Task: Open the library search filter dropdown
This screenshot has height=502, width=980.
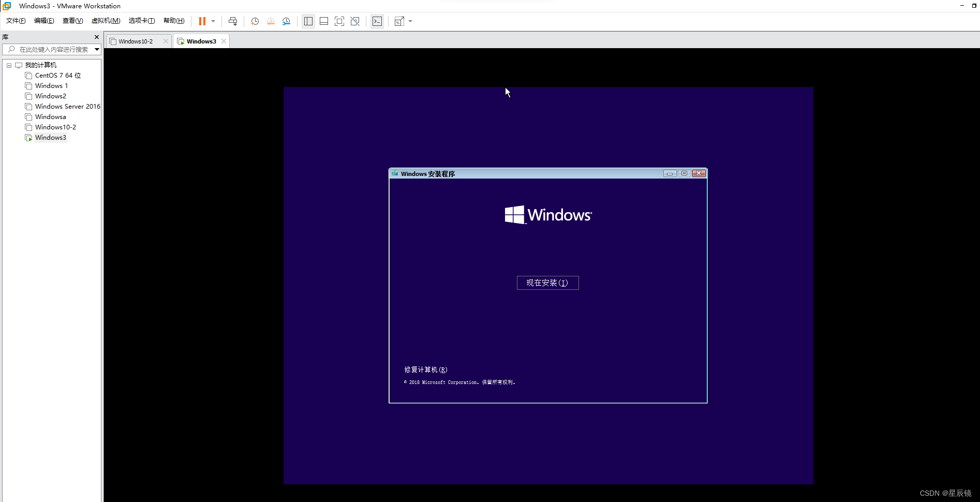Action: pyautogui.click(x=97, y=49)
